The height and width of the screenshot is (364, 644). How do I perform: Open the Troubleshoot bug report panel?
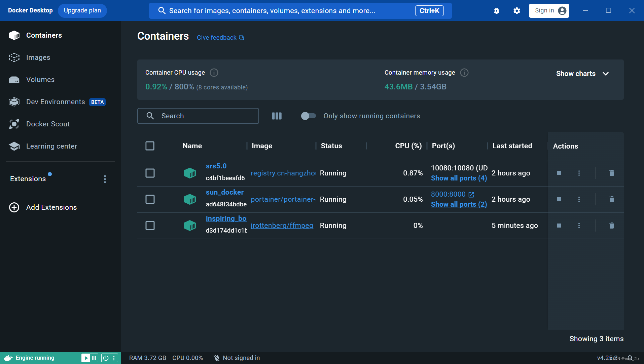(497, 10)
